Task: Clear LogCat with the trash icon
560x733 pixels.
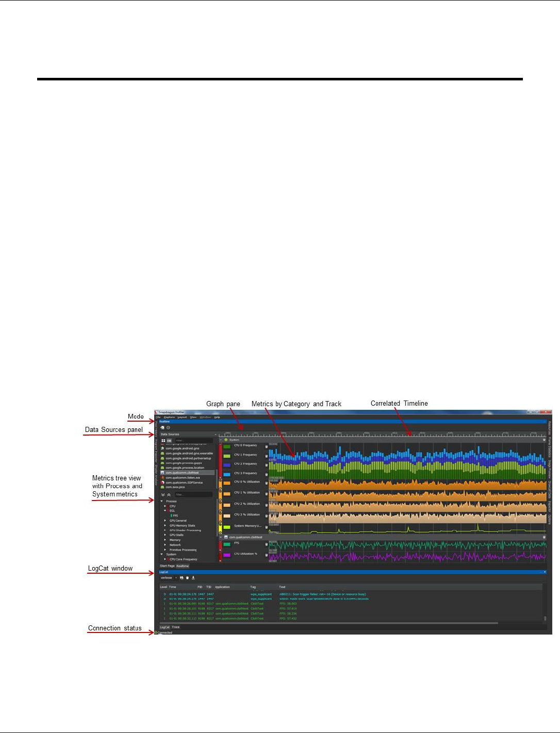Action: pyautogui.click(x=187, y=578)
